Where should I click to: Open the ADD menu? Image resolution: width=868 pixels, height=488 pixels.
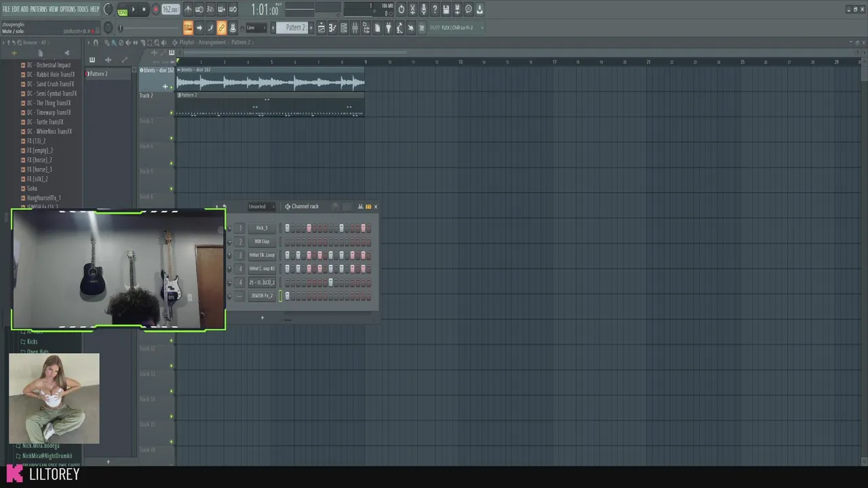coord(24,9)
